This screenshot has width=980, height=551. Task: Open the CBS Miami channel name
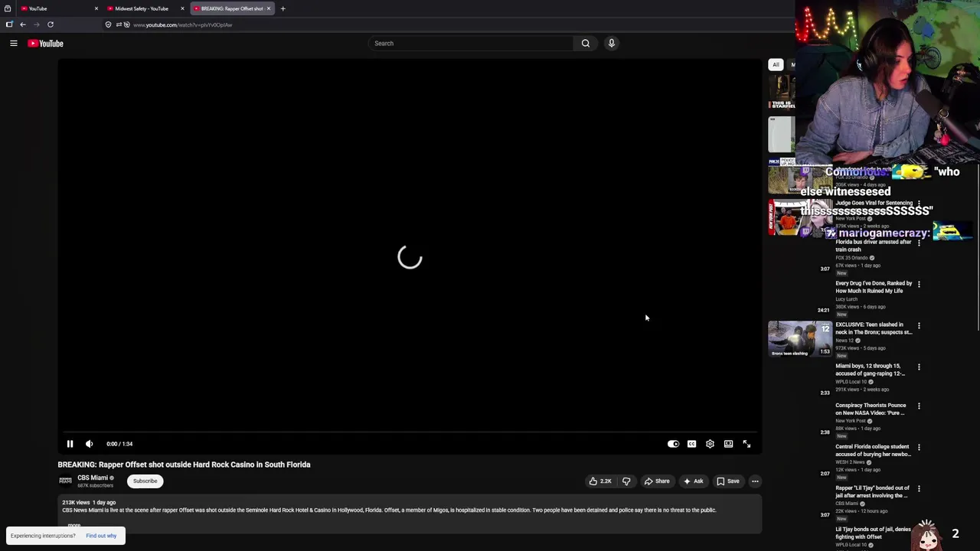click(93, 478)
